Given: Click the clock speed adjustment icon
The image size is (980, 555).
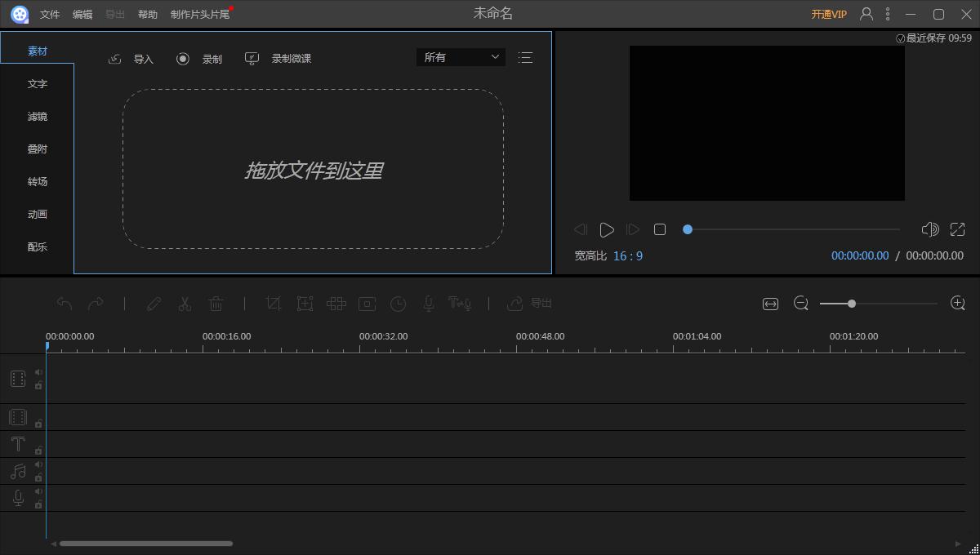Looking at the screenshot, I should pos(398,303).
